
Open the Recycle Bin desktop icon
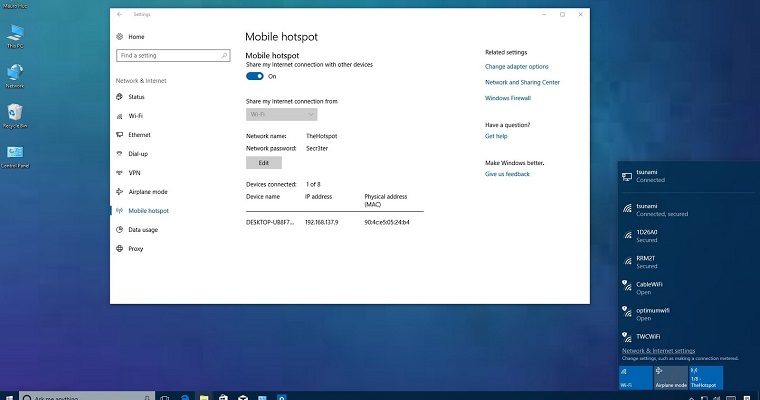tap(15, 116)
